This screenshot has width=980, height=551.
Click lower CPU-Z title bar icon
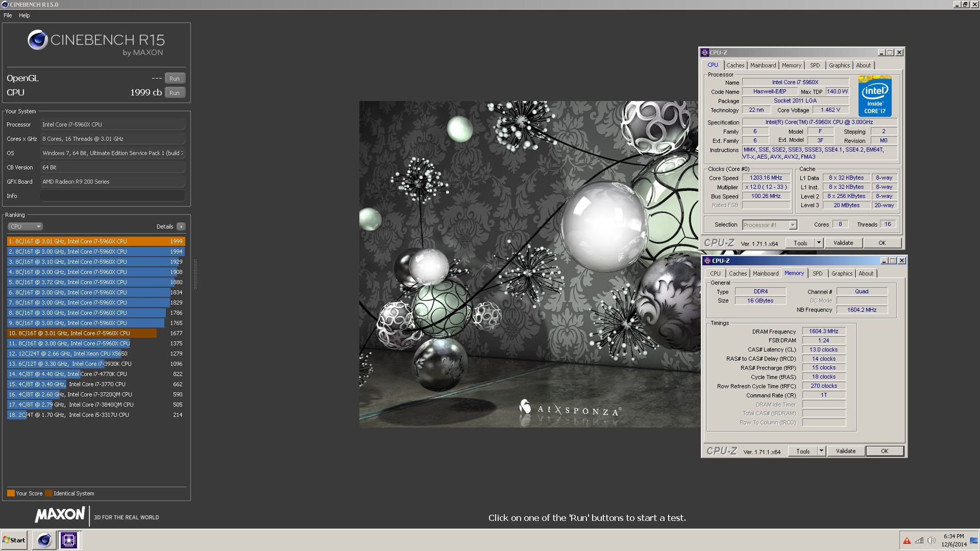(x=707, y=261)
